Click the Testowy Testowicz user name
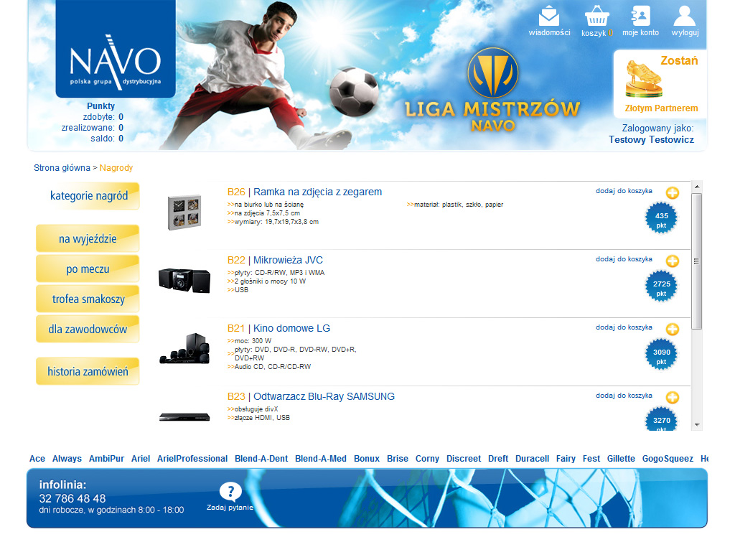Viewport: 735px width, 560px height. coord(651,139)
